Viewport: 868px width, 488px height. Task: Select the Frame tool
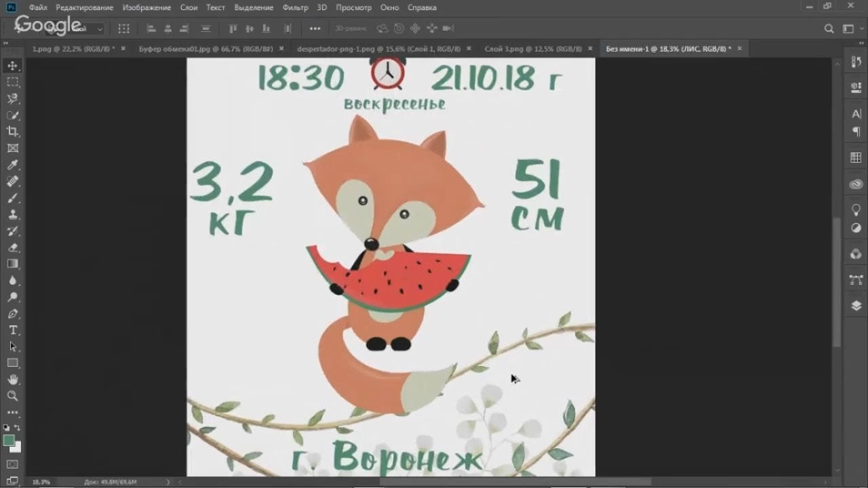point(13,148)
